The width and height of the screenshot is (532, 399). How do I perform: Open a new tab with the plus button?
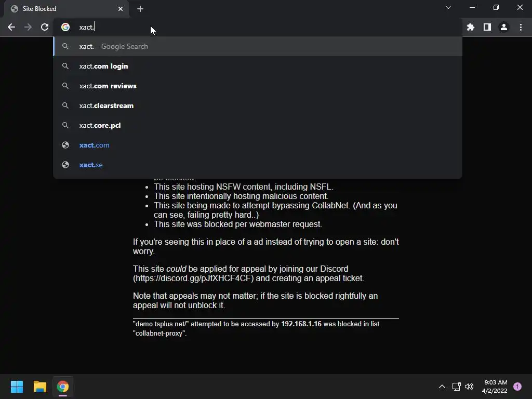tap(140, 9)
